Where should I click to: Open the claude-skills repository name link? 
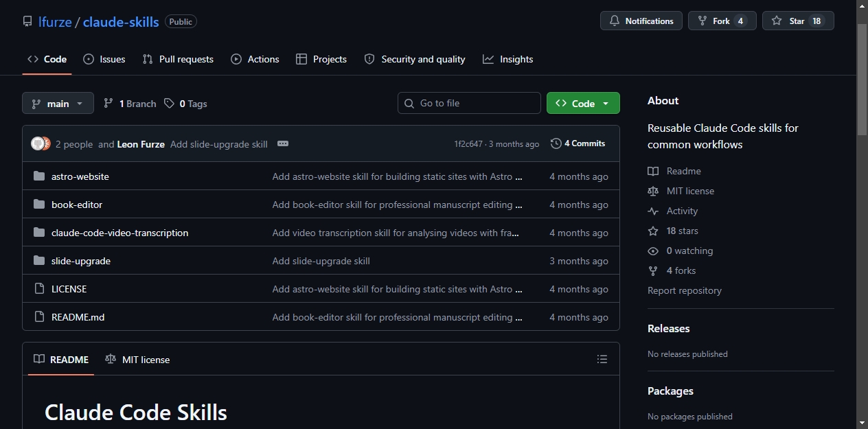point(121,21)
